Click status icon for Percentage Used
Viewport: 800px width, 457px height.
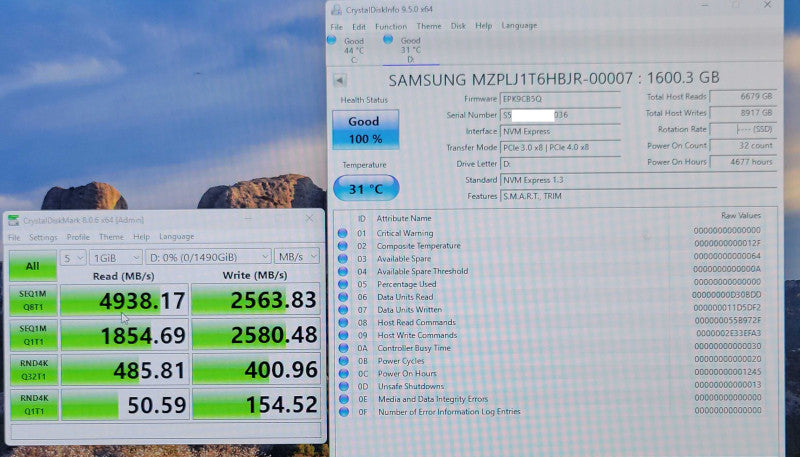coord(342,284)
